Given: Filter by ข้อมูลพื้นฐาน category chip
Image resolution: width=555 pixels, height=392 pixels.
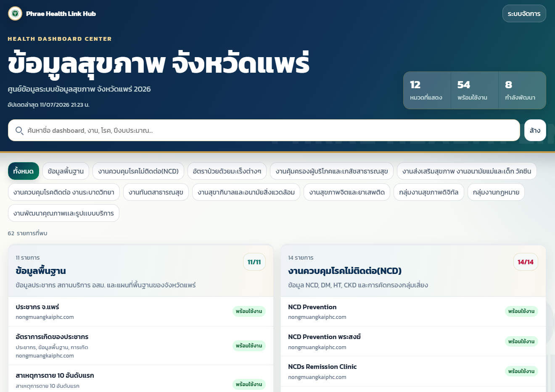Looking at the screenshot, I should 66,171.
